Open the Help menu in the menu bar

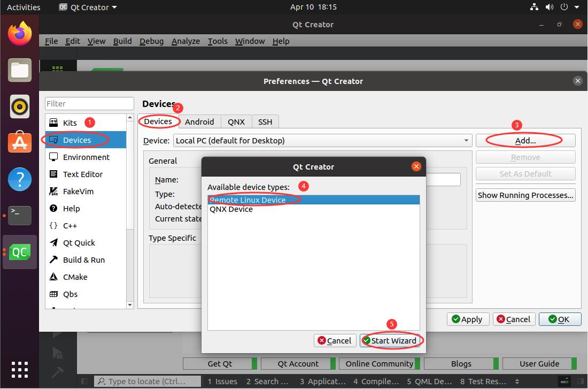pyautogui.click(x=281, y=41)
